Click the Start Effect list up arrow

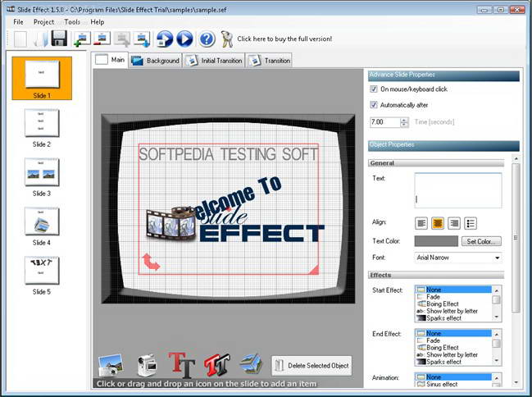pos(497,290)
